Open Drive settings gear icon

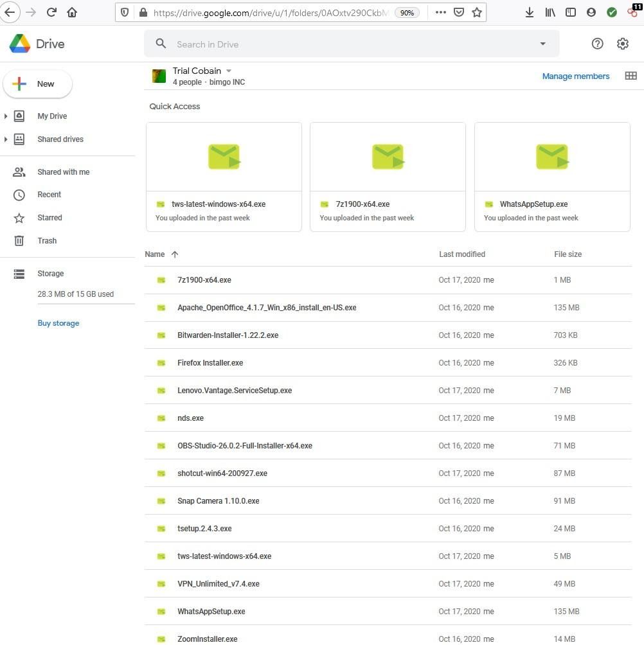click(x=623, y=44)
